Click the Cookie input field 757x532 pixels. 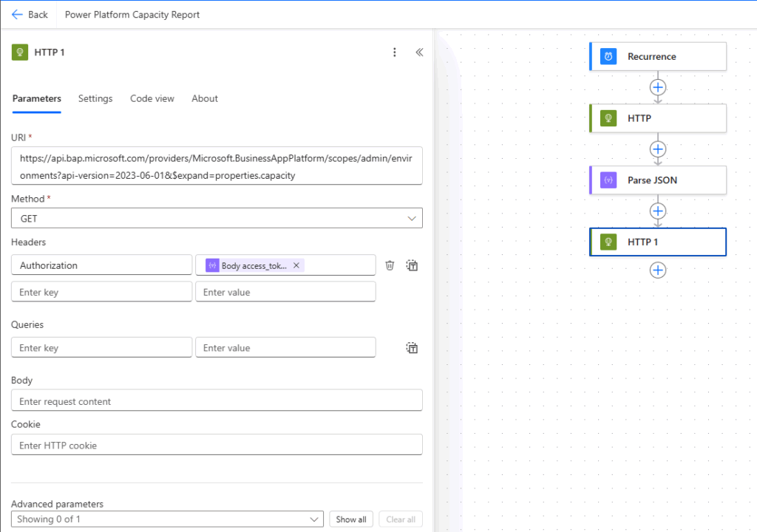(x=217, y=445)
